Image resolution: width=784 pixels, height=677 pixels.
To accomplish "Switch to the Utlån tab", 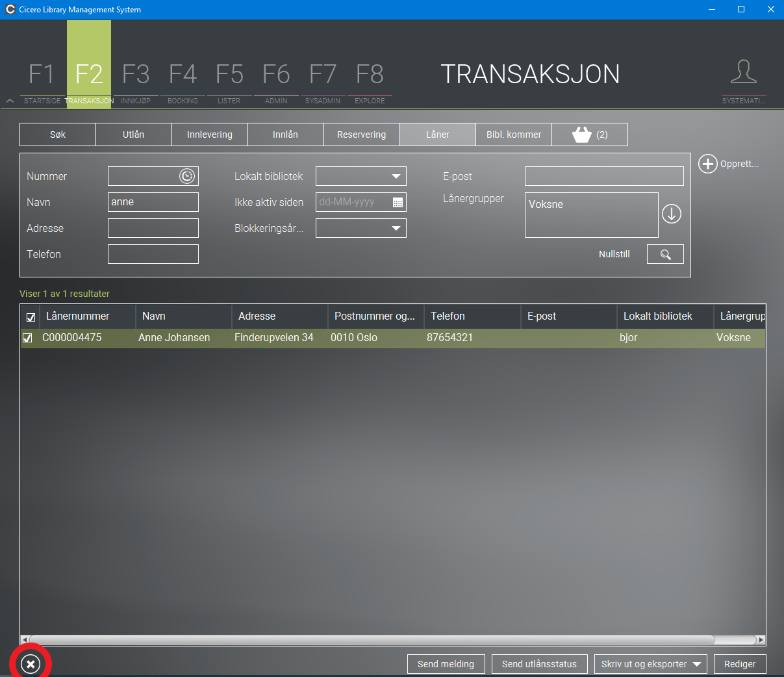I will click(x=134, y=134).
